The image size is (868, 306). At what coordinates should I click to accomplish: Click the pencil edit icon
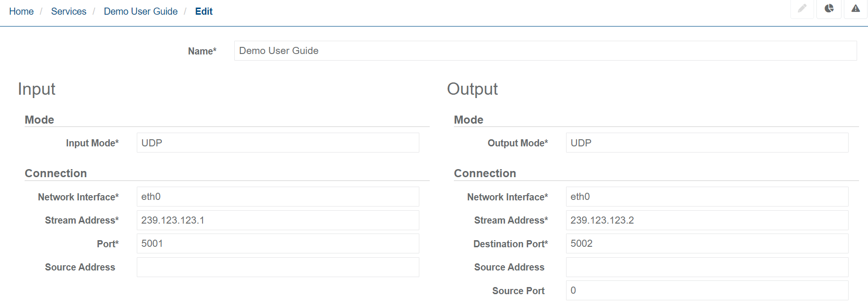pos(802,9)
